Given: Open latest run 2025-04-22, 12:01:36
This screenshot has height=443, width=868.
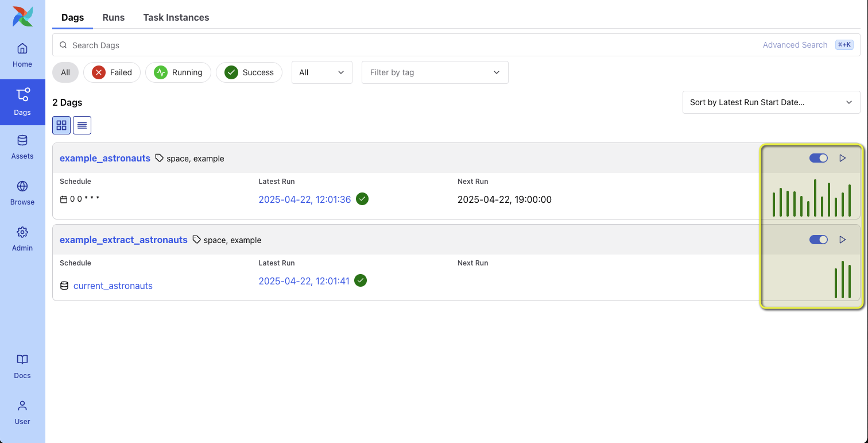Looking at the screenshot, I should pyautogui.click(x=305, y=199).
